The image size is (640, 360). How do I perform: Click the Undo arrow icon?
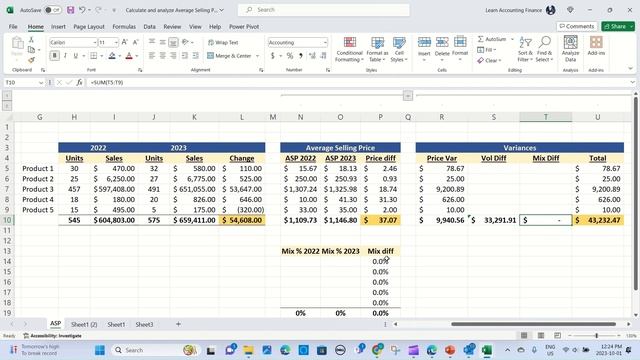coord(82,10)
